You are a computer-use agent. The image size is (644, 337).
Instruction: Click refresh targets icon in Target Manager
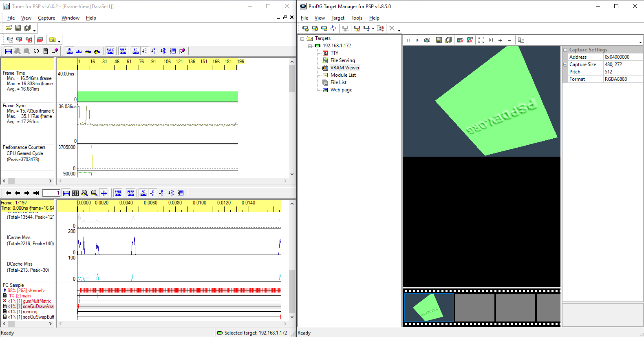(x=333, y=28)
